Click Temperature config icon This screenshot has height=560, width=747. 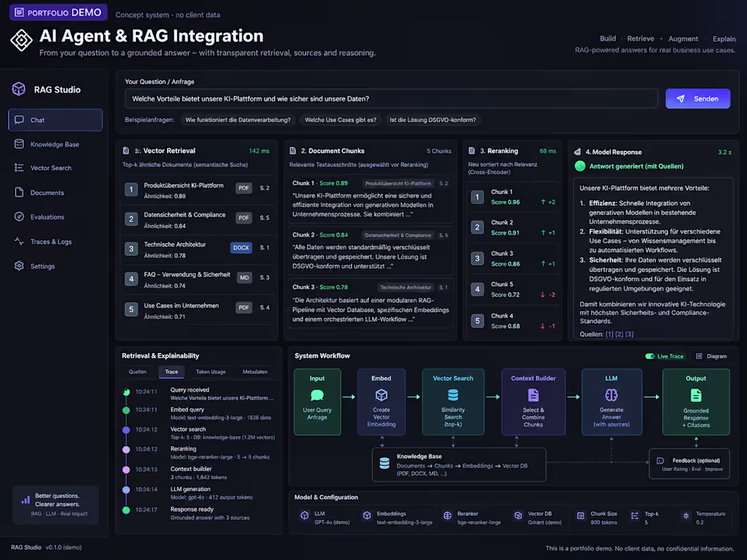[x=686, y=516]
